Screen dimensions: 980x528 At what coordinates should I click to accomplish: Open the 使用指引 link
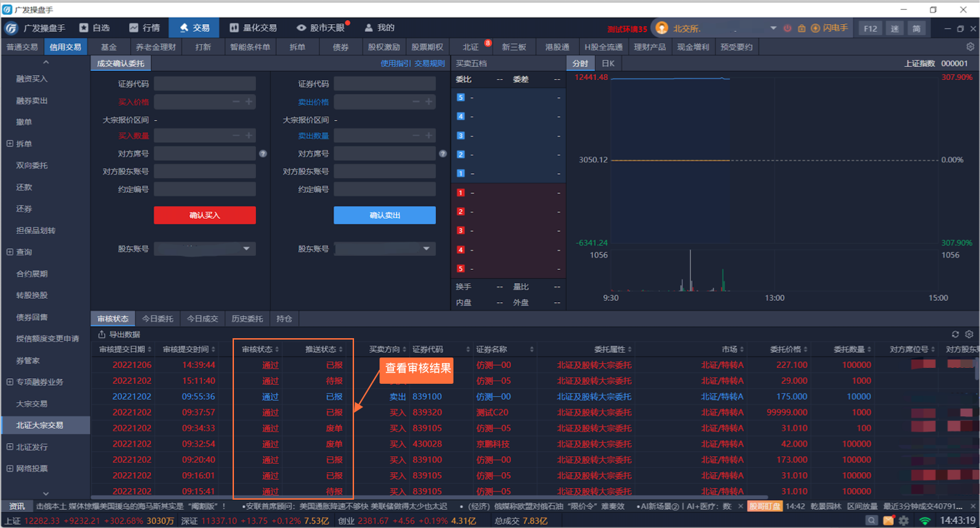(395, 63)
